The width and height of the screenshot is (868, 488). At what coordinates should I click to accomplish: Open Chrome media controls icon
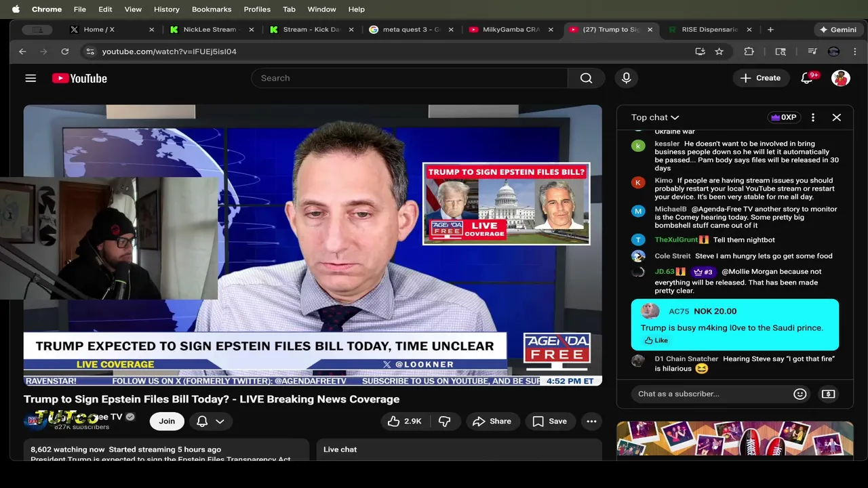[812, 52]
